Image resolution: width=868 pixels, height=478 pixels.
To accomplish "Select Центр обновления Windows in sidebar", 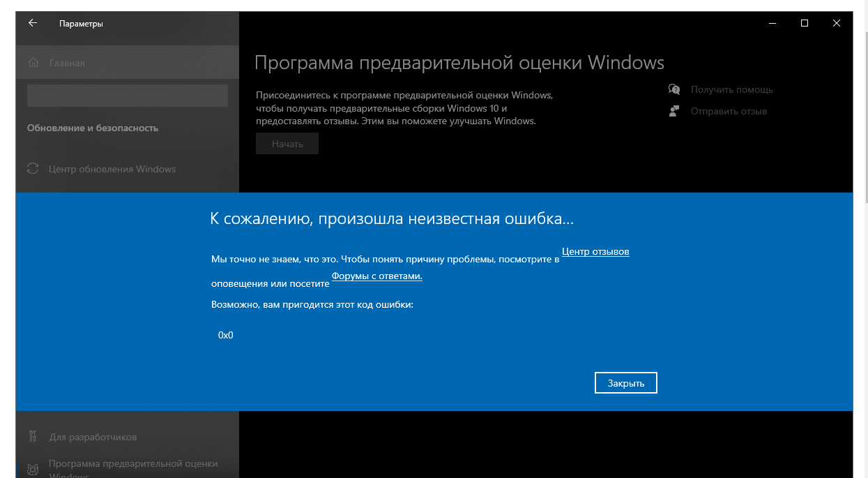I will click(x=128, y=169).
